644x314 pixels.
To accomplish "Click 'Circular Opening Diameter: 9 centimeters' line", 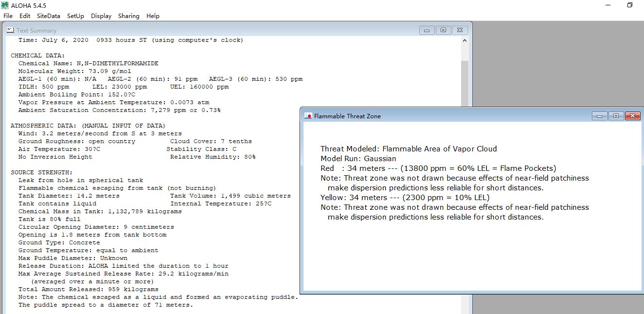I will click(x=96, y=227).
